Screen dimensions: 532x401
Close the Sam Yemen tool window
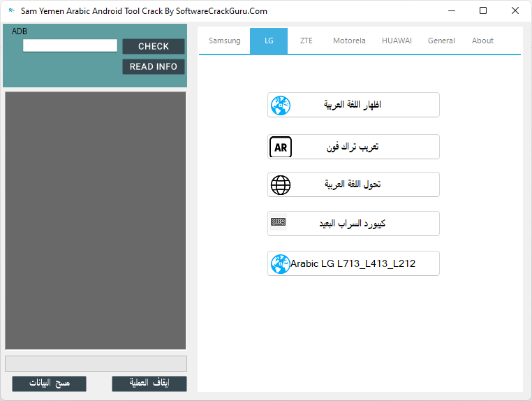(x=515, y=10)
